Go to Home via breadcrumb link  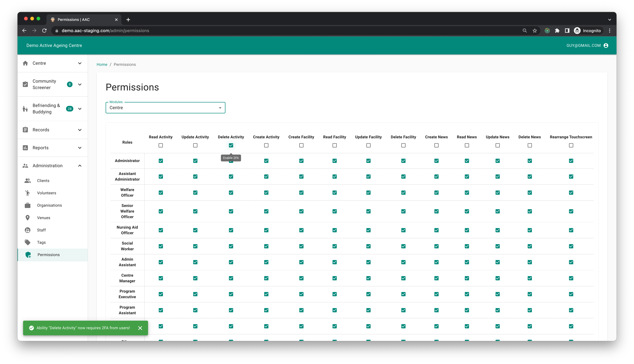(x=102, y=65)
